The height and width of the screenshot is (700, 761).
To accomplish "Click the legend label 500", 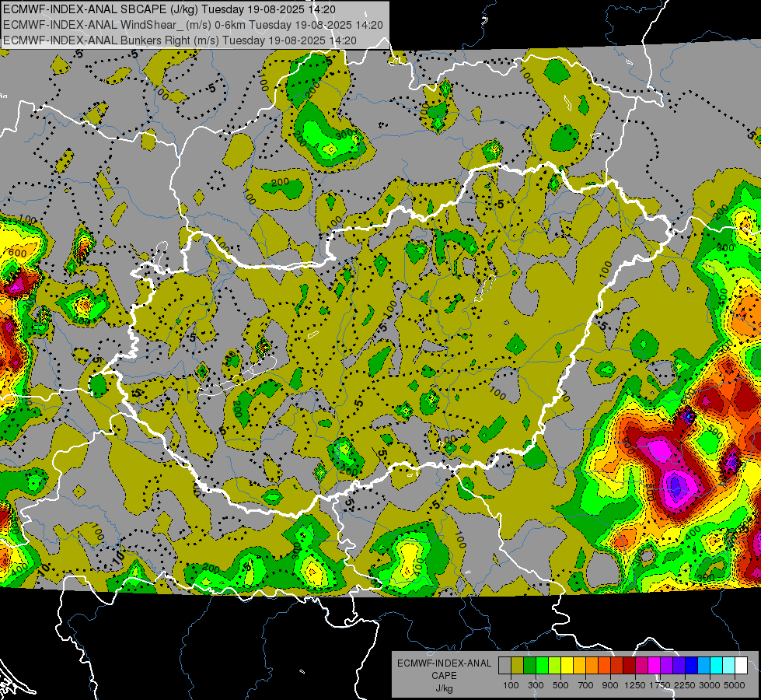I will tap(560, 685).
